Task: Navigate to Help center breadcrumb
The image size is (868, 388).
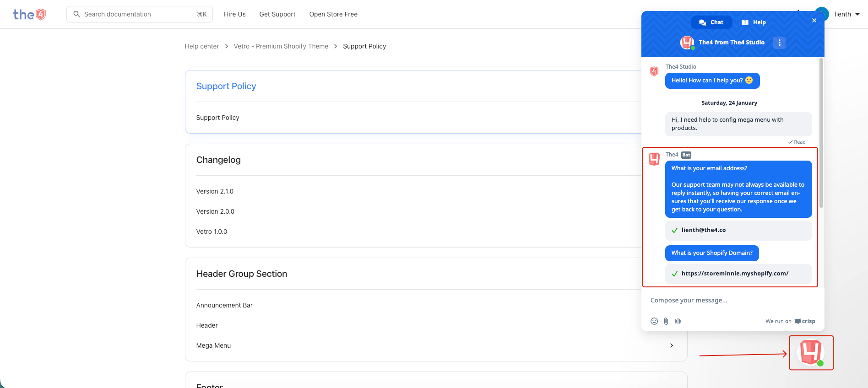Action: coord(202,46)
